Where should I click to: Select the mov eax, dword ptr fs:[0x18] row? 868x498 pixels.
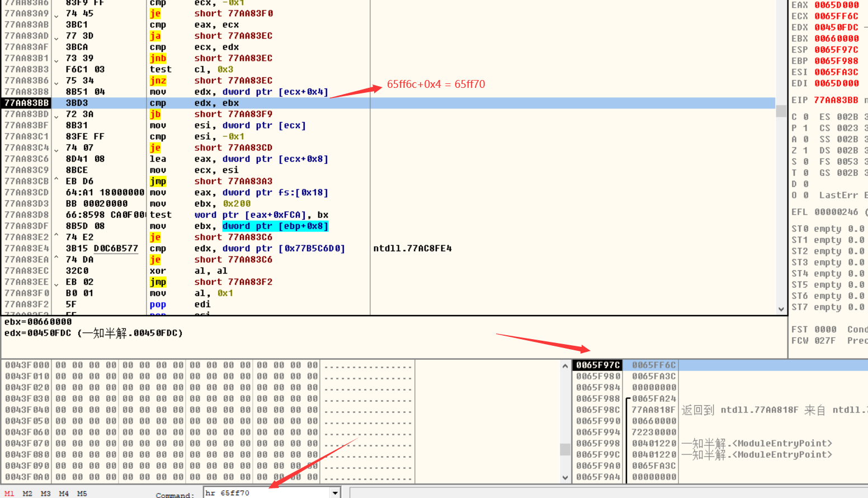pyautogui.click(x=388, y=192)
